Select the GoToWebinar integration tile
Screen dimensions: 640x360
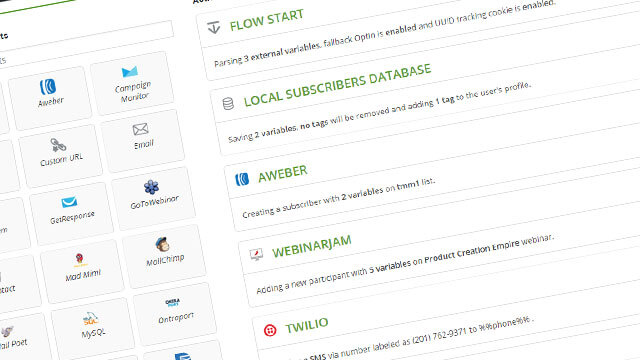point(153,198)
